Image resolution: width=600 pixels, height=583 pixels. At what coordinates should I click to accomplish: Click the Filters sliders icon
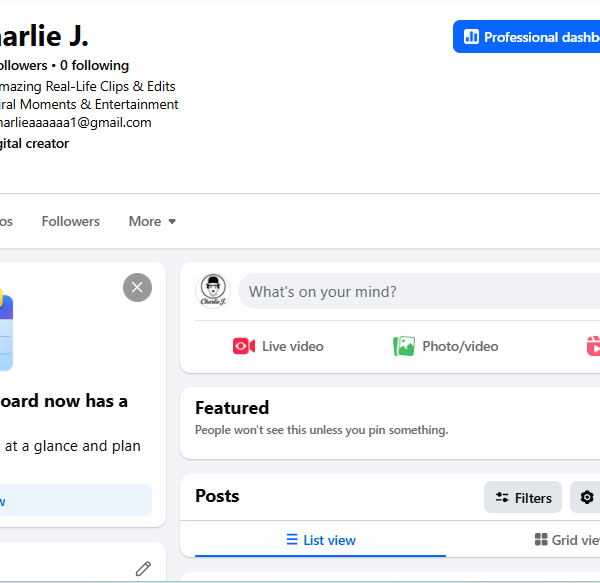502,497
